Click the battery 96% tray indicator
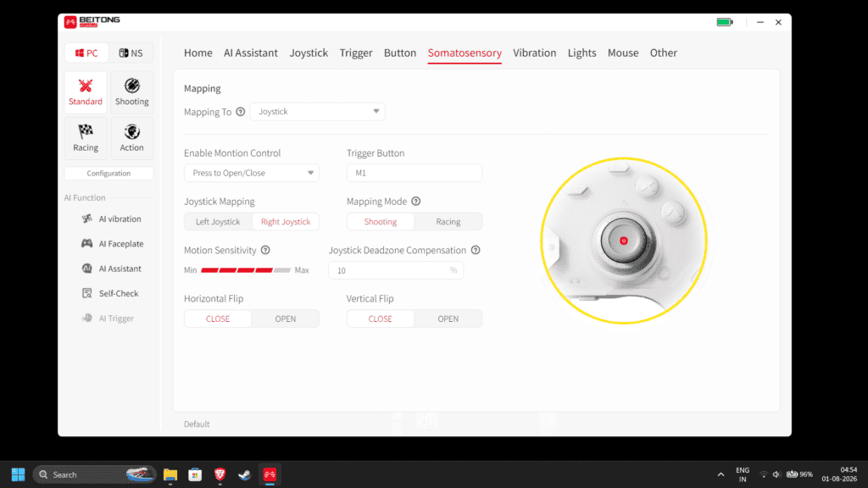The image size is (868, 488). click(800, 474)
